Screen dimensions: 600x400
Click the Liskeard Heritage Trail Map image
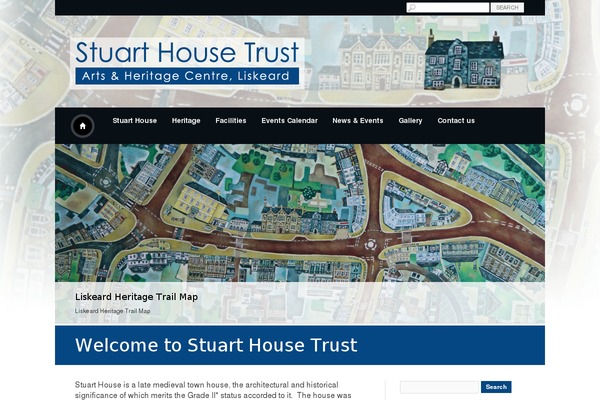coord(300,213)
